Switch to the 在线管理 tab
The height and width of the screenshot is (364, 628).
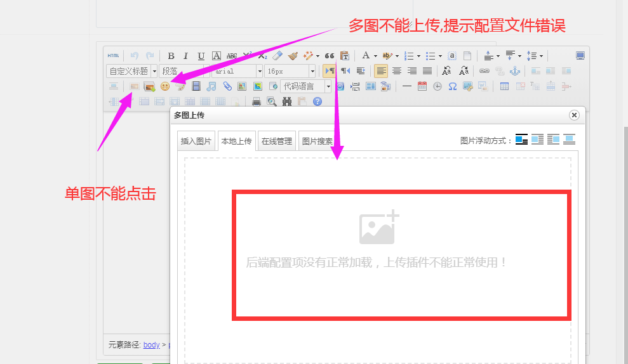pyautogui.click(x=277, y=141)
